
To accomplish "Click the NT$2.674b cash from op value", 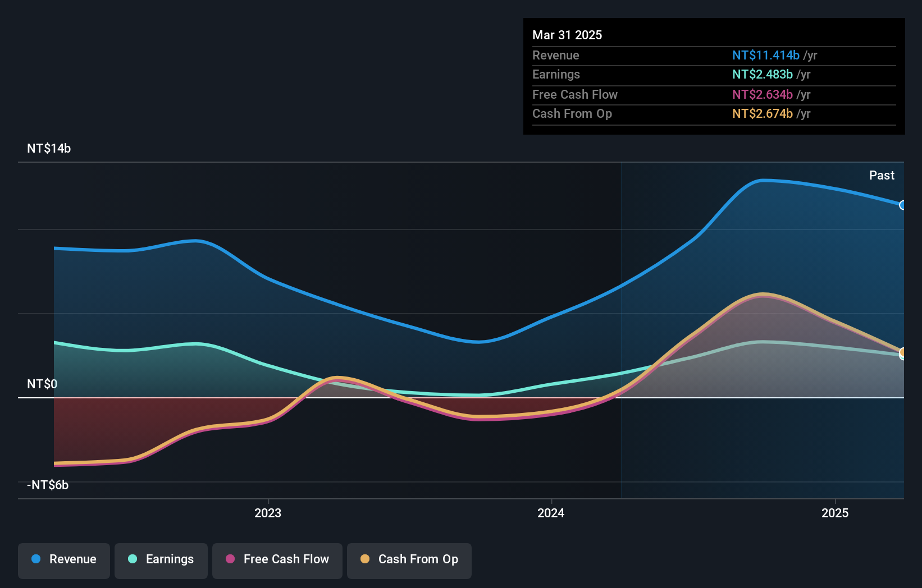I will (x=763, y=113).
